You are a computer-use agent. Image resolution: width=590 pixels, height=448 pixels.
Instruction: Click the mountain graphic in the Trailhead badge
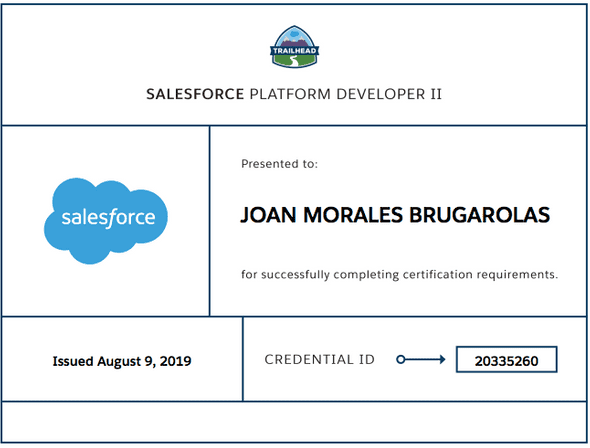click(295, 38)
